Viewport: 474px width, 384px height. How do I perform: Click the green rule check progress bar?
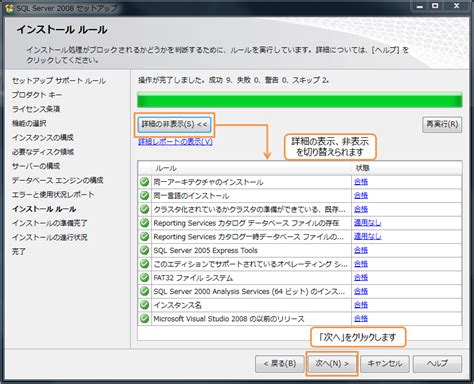[x=300, y=100]
